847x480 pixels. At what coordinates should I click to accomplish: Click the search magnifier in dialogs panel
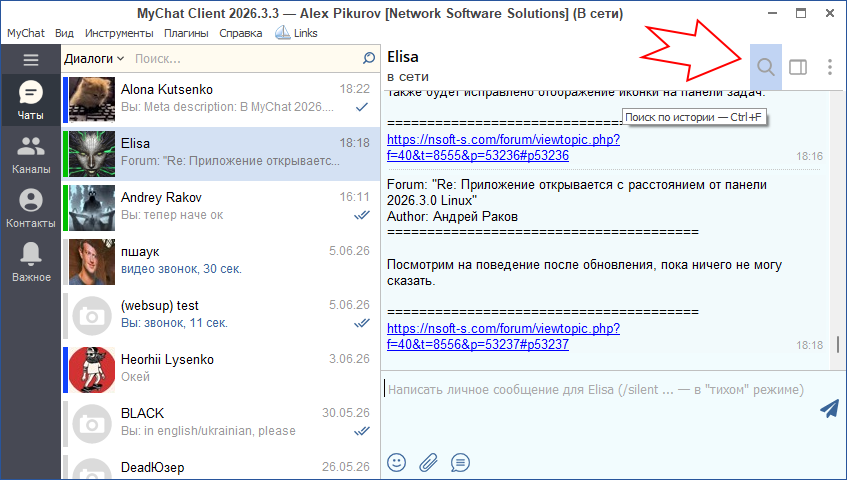(x=369, y=58)
